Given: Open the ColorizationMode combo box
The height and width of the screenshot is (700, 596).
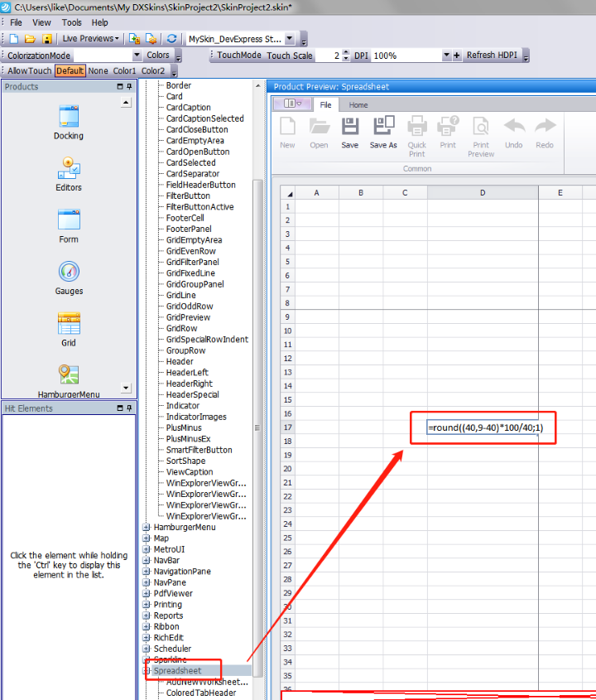Looking at the screenshot, I should (137, 56).
